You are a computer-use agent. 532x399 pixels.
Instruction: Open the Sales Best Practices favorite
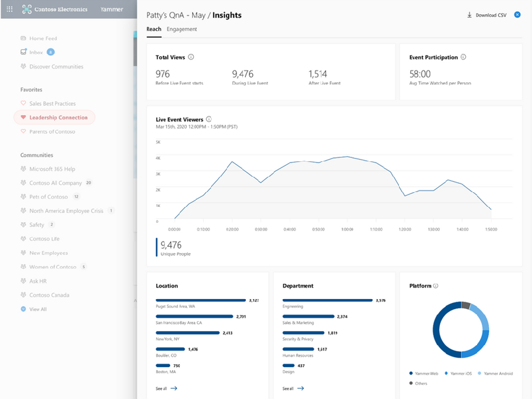pyautogui.click(x=53, y=103)
